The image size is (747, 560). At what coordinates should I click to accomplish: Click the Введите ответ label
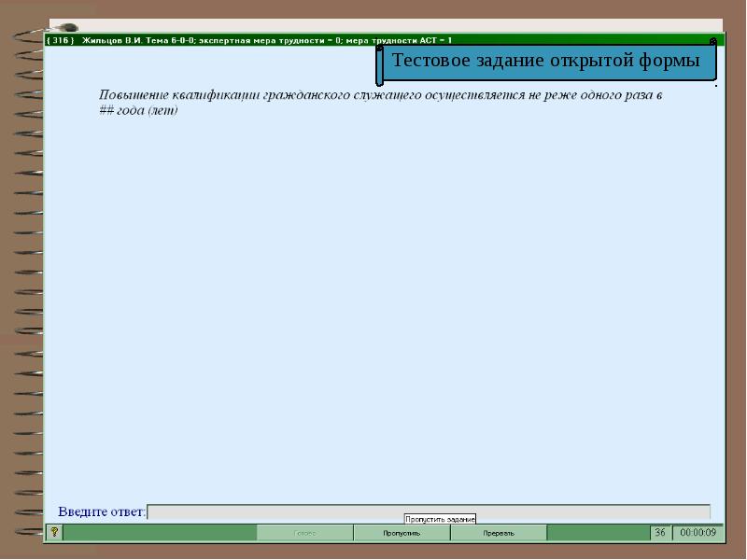coord(102,511)
